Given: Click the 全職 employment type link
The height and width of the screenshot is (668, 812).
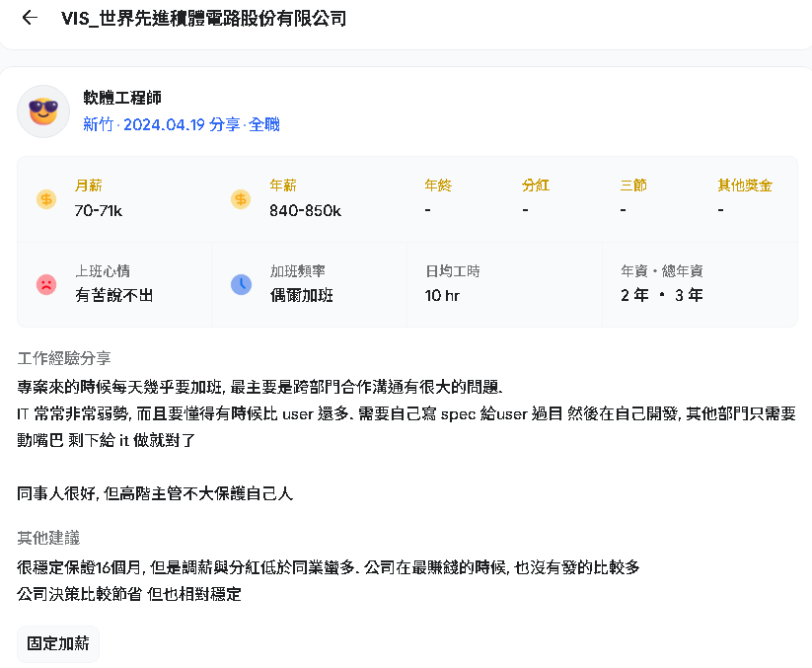Looking at the screenshot, I should pos(264,124).
